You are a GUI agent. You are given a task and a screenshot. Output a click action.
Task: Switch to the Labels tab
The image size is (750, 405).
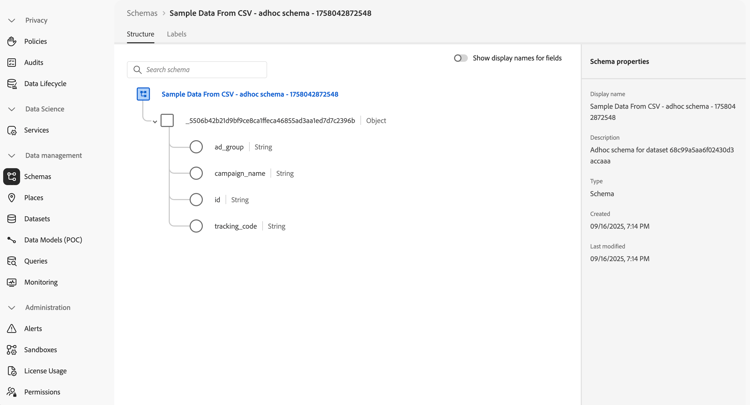pyautogui.click(x=176, y=34)
